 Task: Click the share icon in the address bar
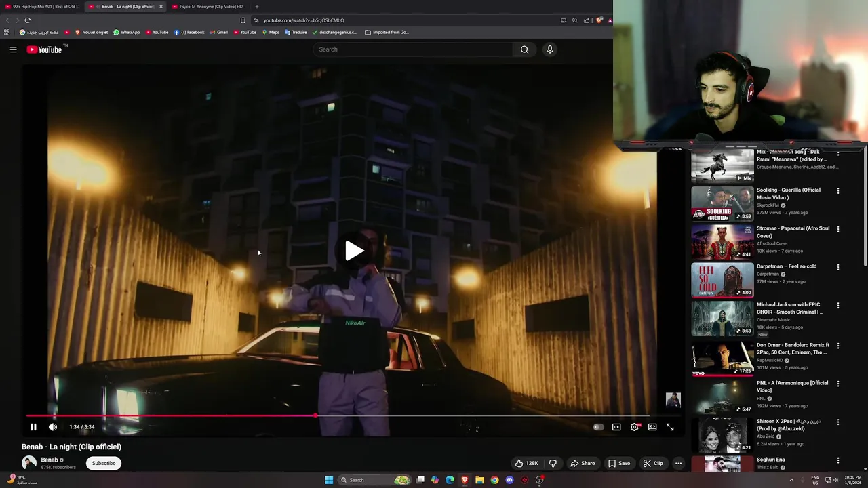coord(587,20)
